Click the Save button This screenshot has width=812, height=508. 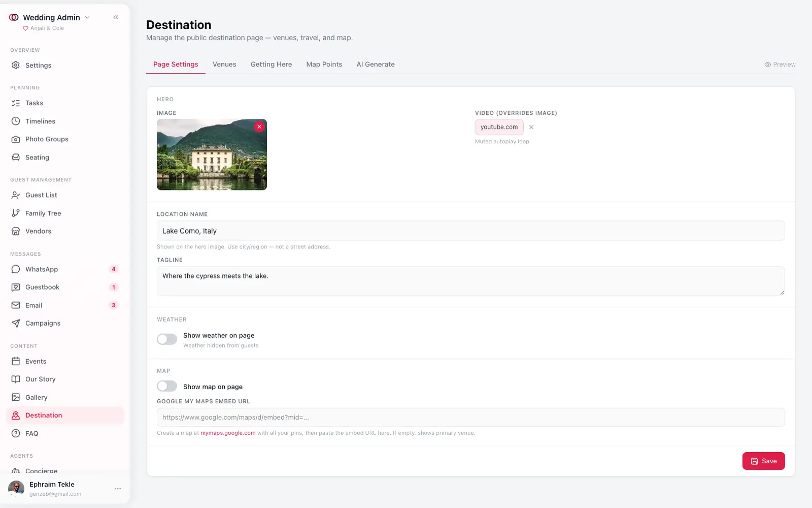(763, 461)
